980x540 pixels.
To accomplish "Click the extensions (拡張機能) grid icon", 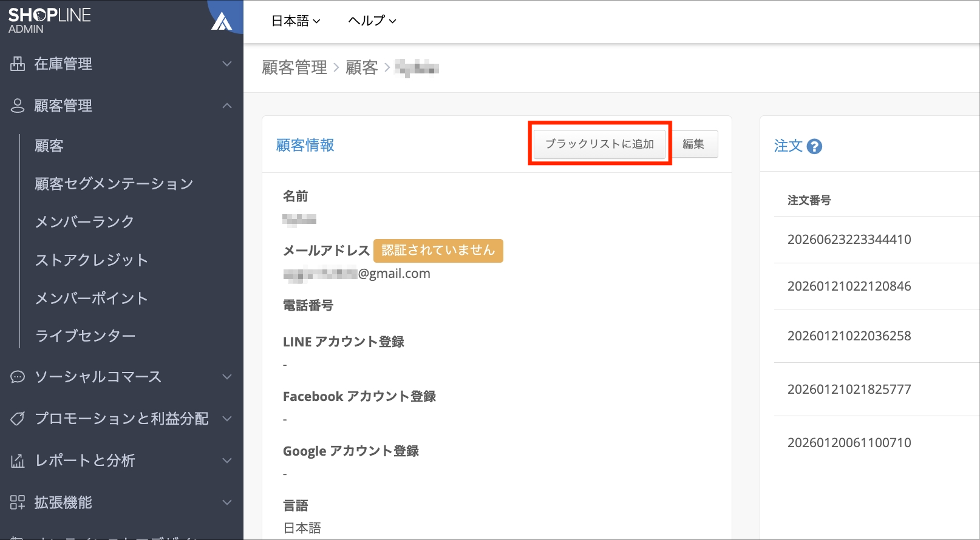I will click(18, 502).
